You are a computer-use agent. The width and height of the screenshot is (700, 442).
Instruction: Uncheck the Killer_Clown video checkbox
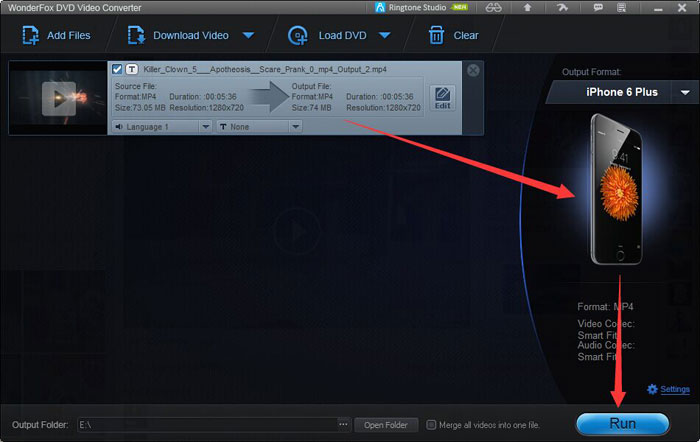117,69
